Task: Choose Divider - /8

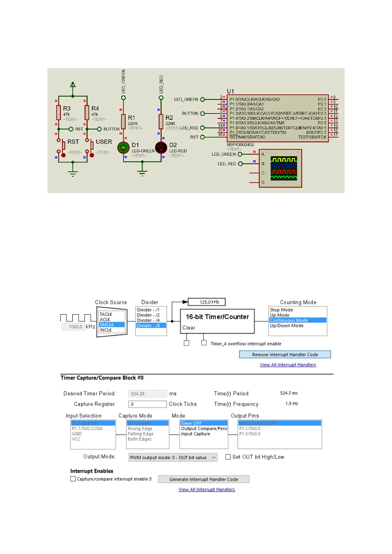Action: pyautogui.click(x=151, y=326)
